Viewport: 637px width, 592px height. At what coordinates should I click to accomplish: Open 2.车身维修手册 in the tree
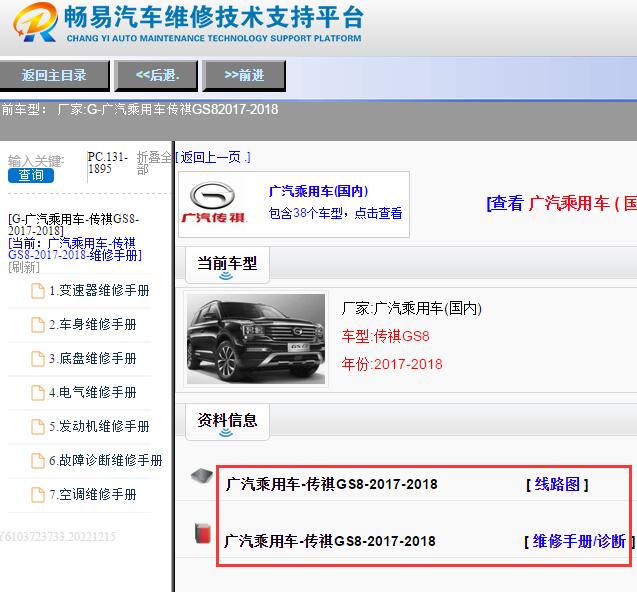click(x=93, y=325)
